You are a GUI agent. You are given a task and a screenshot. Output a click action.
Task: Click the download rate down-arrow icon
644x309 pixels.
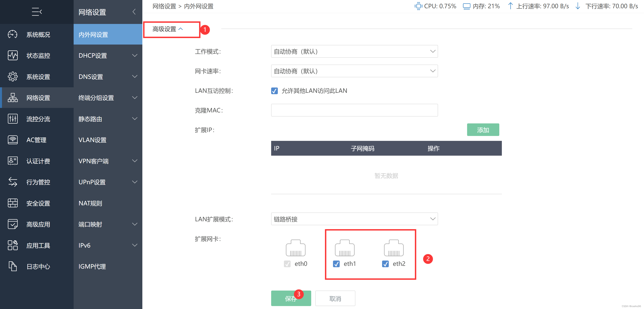click(x=578, y=6)
